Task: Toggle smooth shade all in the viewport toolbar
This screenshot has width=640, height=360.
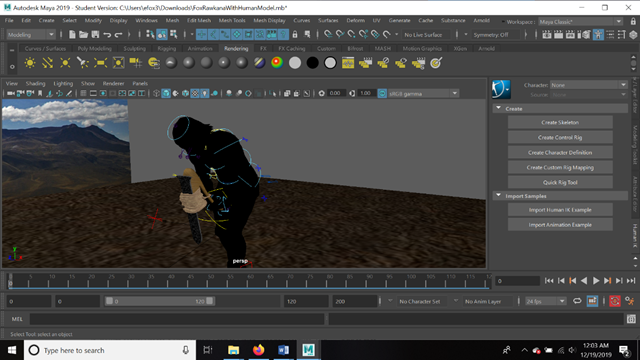Action: pos(166,93)
